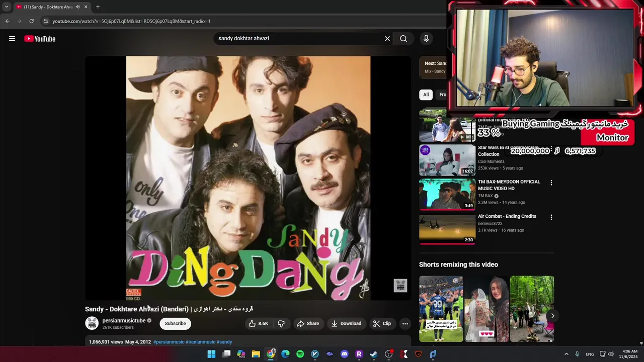Image resolution: width=644 pixels, height=362 pixels.
Task: Open the volume control in tray
Action: [611, 354]
